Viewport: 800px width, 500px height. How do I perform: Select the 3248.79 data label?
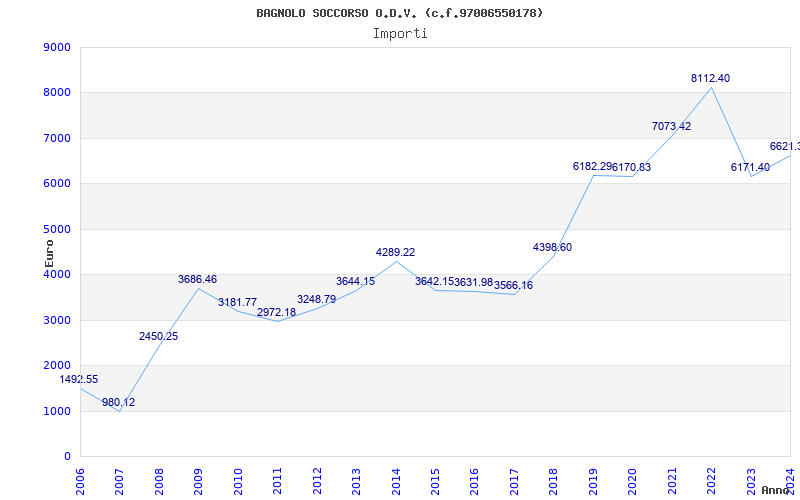pos(316,299)
